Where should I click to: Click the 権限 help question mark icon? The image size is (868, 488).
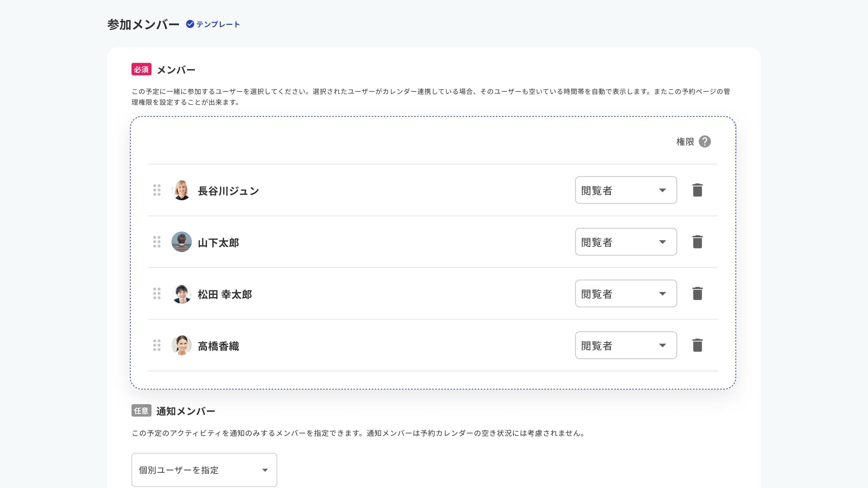coord(705,142)
